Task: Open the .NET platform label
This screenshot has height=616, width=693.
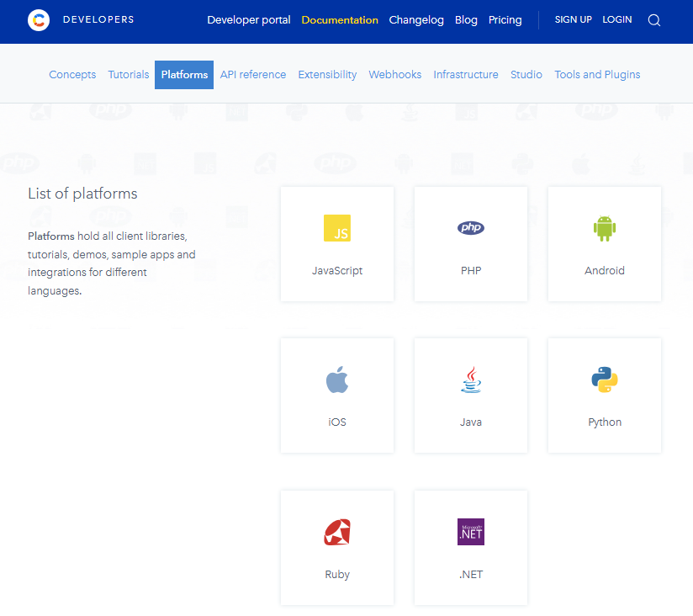Action: (471, 575)
